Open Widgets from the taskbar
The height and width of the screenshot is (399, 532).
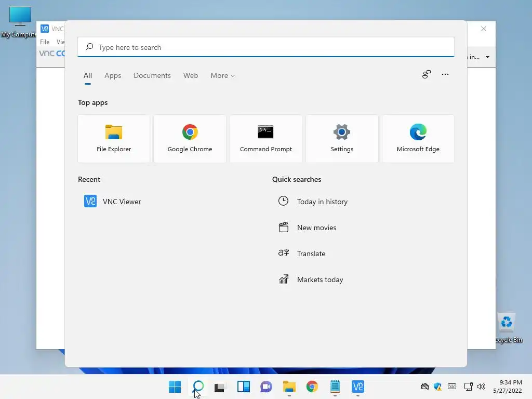(244, 387)
